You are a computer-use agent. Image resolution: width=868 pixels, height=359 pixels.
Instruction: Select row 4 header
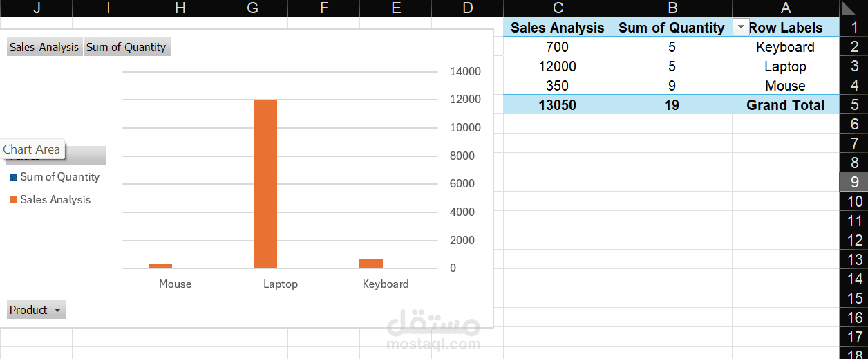click(854, 86)
